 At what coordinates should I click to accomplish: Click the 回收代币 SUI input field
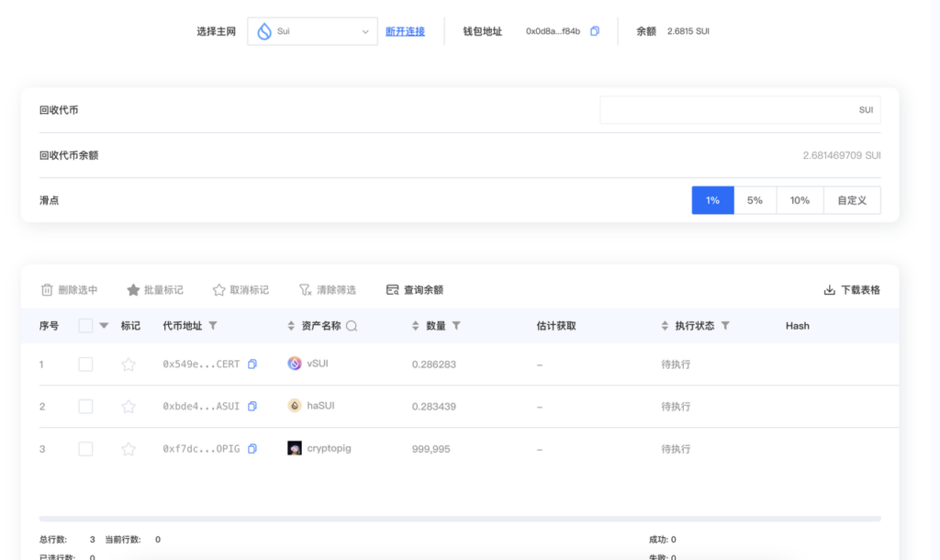741,110
